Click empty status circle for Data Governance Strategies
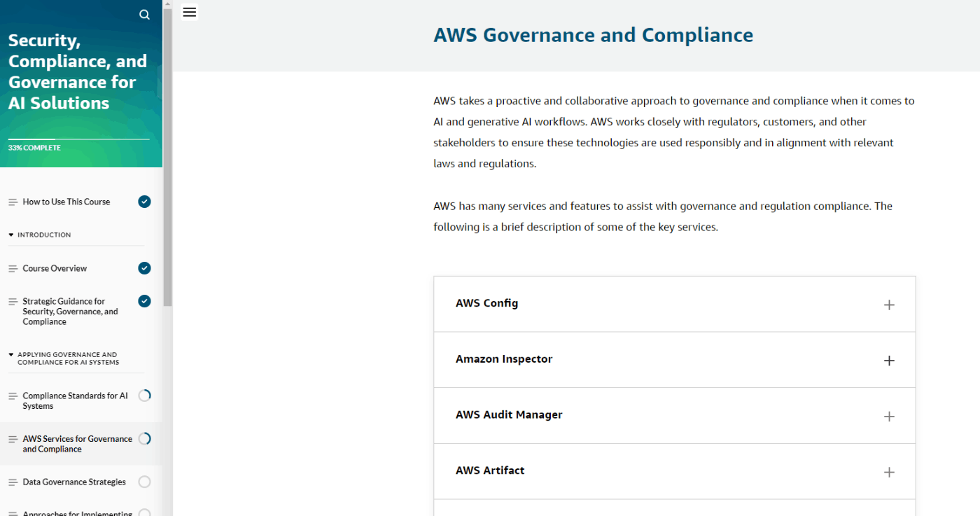The width and height of the screenshot is (980, 516). coord(144,482)
